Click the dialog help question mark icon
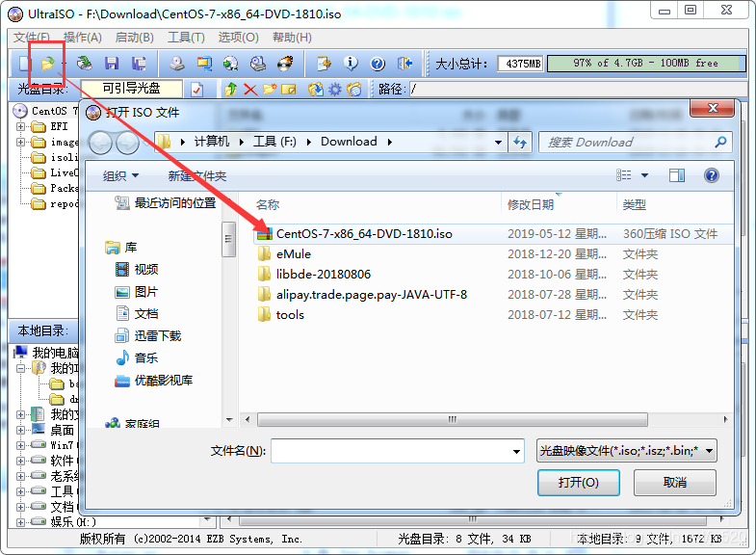Viewport: 756px width, 555px height. 712,175
